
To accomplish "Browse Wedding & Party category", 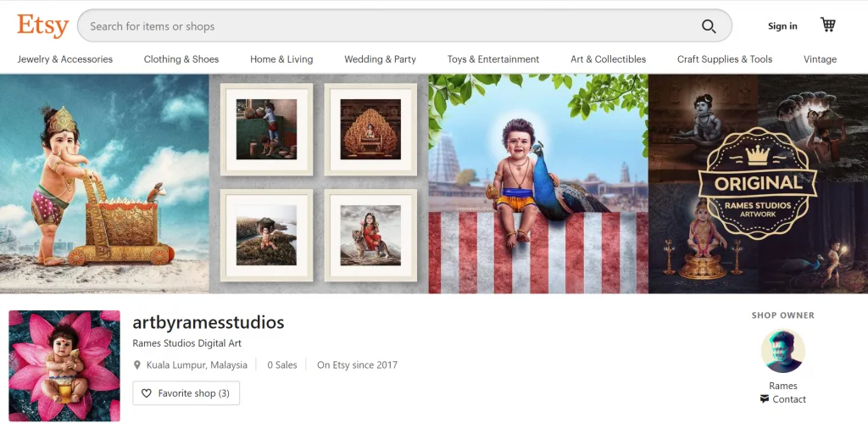I will (x=380, y=59).
